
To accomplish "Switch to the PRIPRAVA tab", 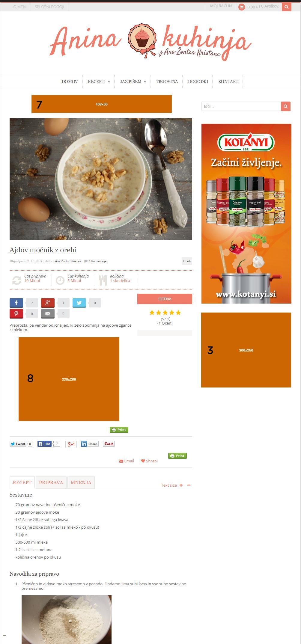I will (51, 482).
